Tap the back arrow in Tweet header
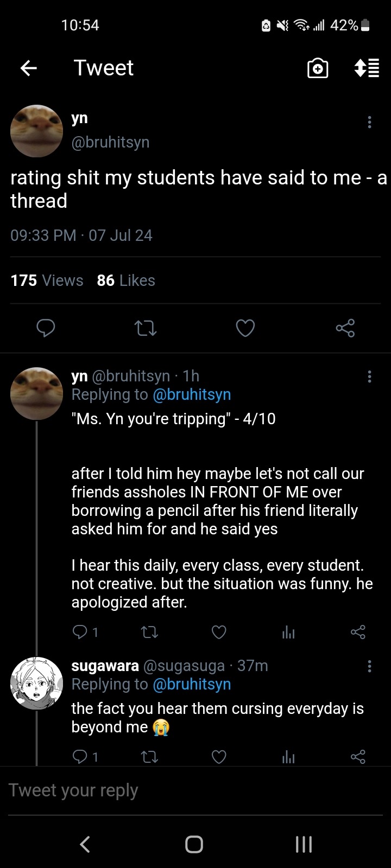 tap(29, 68)
